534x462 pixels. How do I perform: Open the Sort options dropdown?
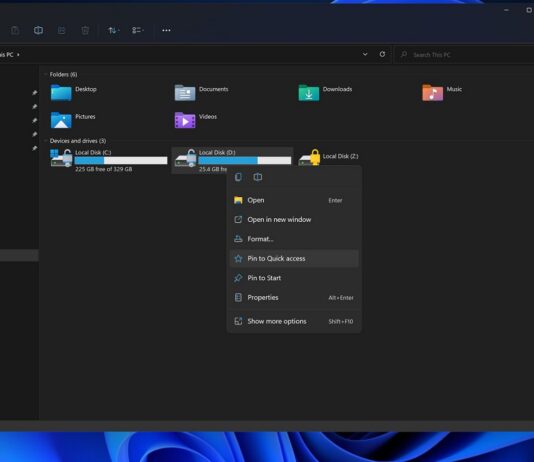pyautogui.click(x=113, y=30)
